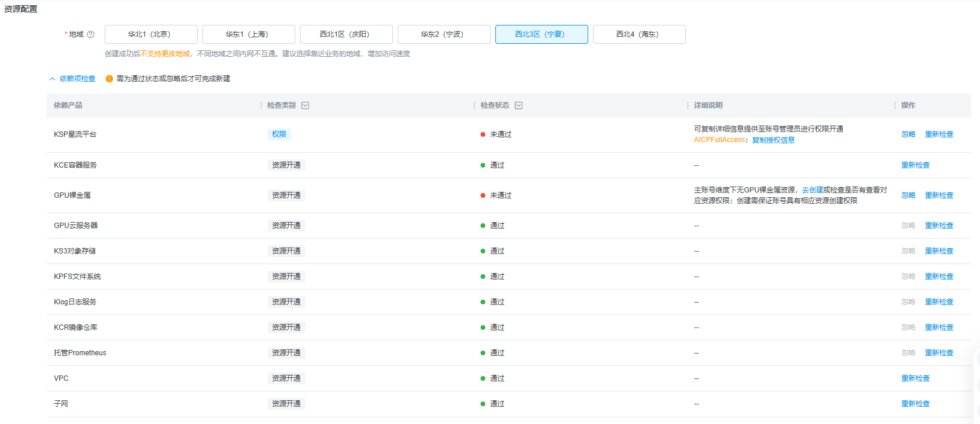Recheck the KSP星流平台 dependency
980x424 pixels.
(x=939, y=134)
